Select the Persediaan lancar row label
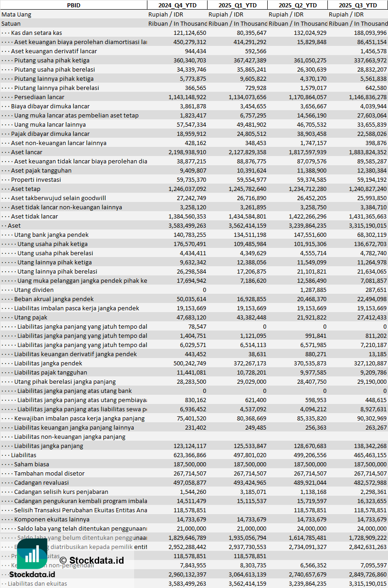The image size is (388, 588). pos(39,97)
